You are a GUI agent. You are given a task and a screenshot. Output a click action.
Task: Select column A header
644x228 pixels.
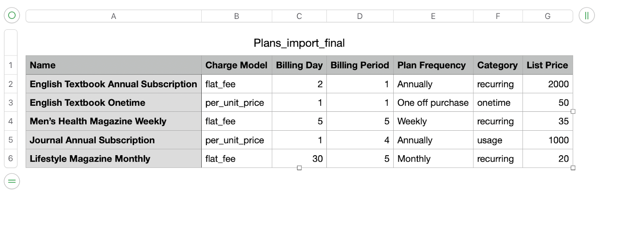[114, 16]
